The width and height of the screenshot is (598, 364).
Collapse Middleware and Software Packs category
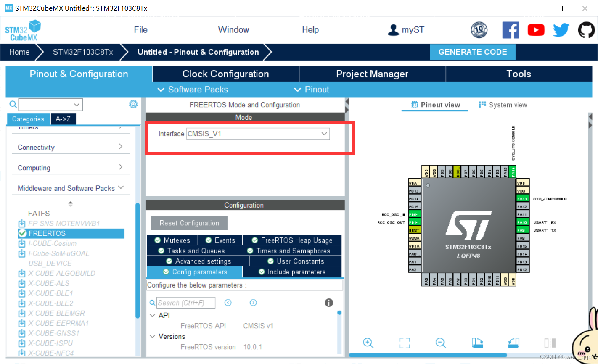[71, 188]
